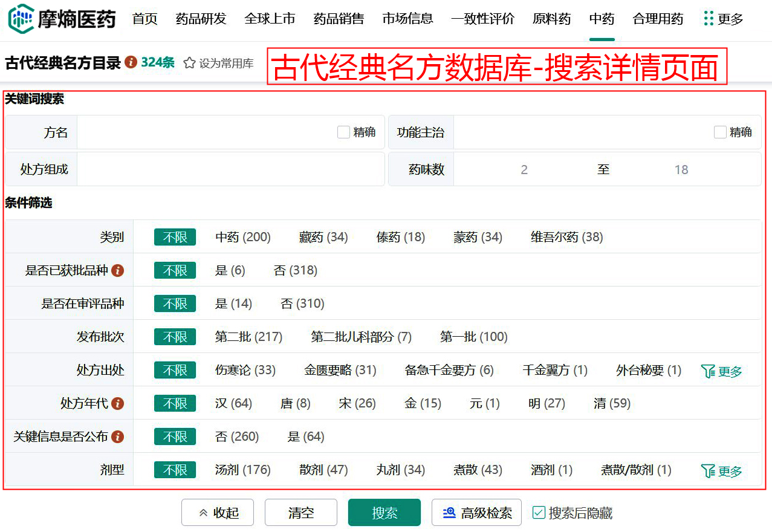Screen dimensions: 772x532
Task: Enable 精确 checkbox for 方名
Action: [x=343, y=132]
